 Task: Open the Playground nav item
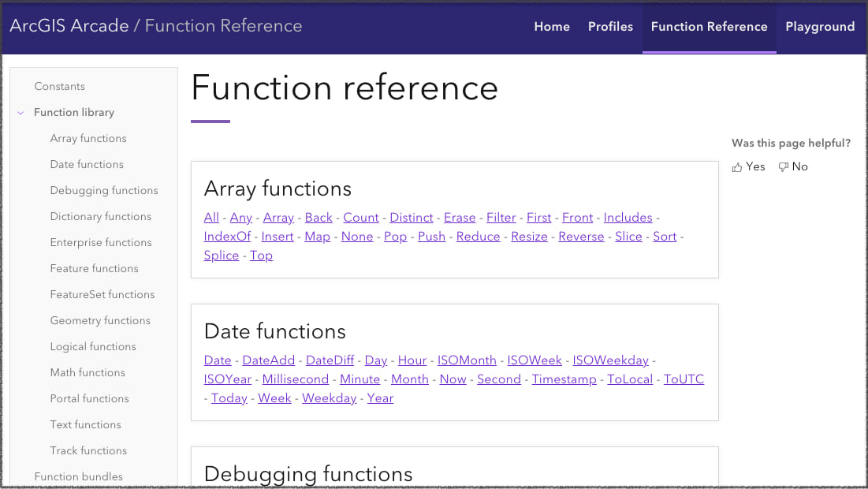coord(821,27)
